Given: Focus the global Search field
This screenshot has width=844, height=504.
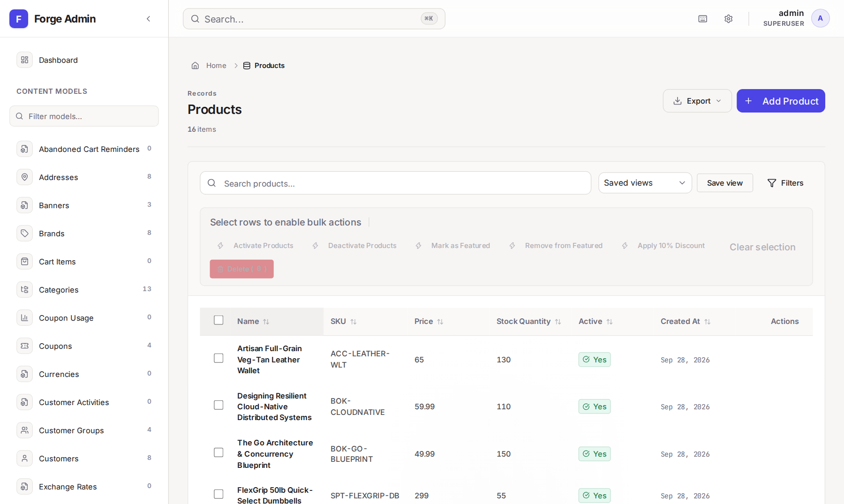Looking at the screenshot, I should point(314,19).
